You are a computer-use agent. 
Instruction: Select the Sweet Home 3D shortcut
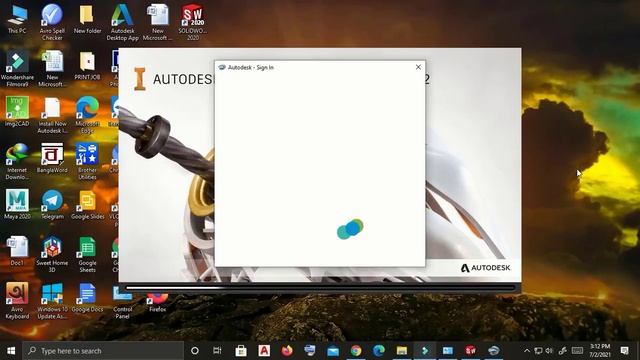tap(52, 255)
